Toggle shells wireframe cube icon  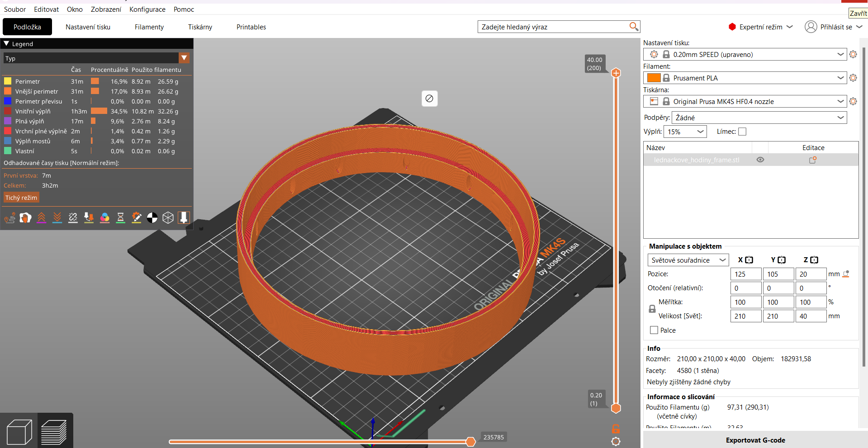coord(168,218)
